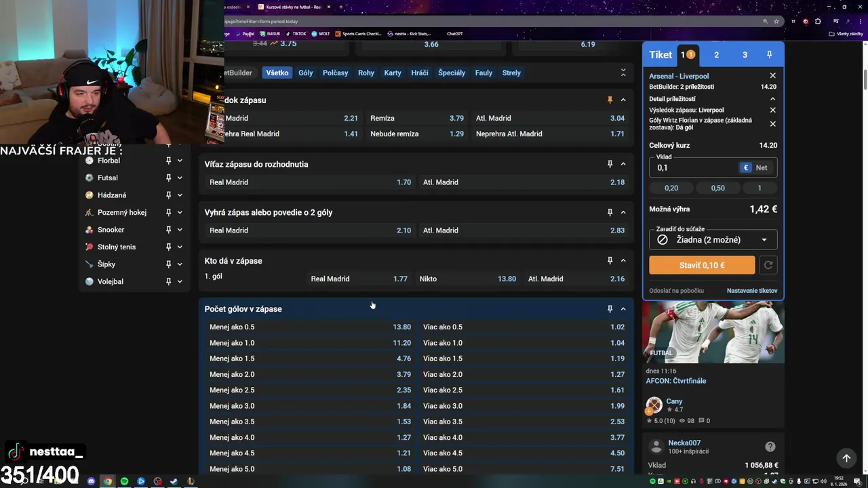The image size is (868, 488).
Task: Pin the Počet gólov v zápase market
Action: tap(610, 308)
